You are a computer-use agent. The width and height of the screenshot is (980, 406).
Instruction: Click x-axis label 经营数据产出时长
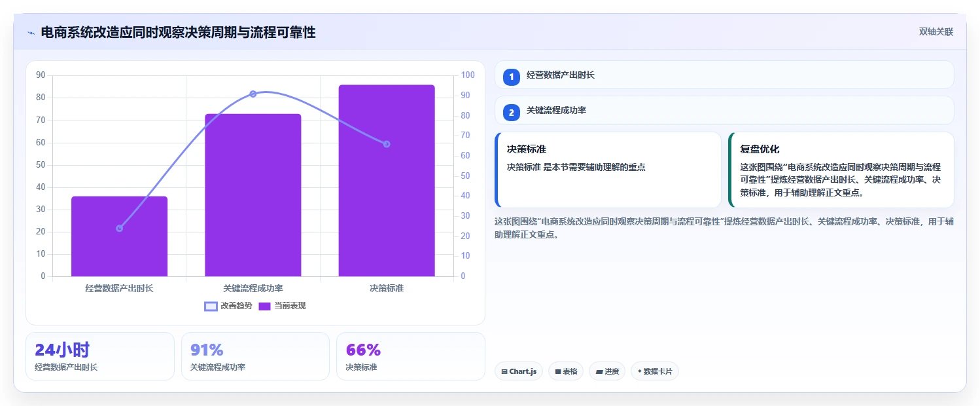120,288
